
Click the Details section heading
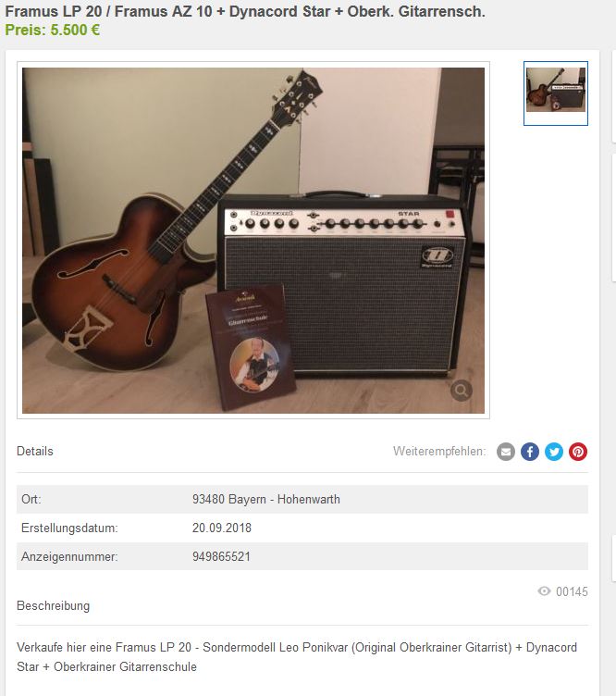[x=35, y=451]
